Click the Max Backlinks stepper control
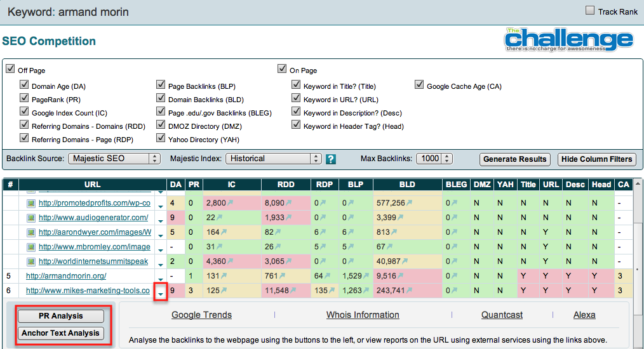The height and width of the screenshot is (349, 644). pos(447,159)
